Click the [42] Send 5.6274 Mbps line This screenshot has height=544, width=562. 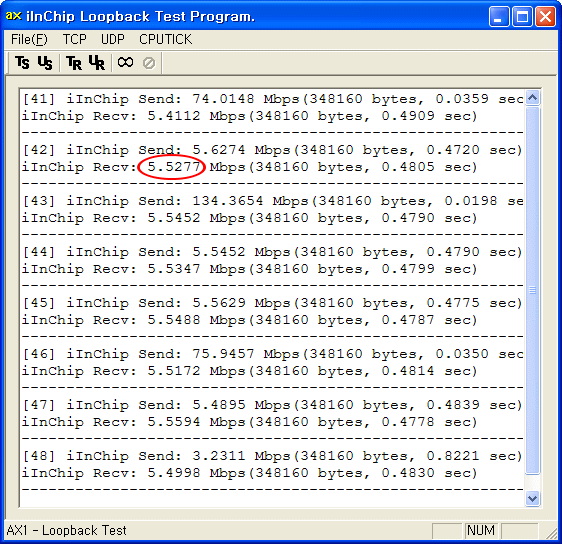(x=272, y=150)
